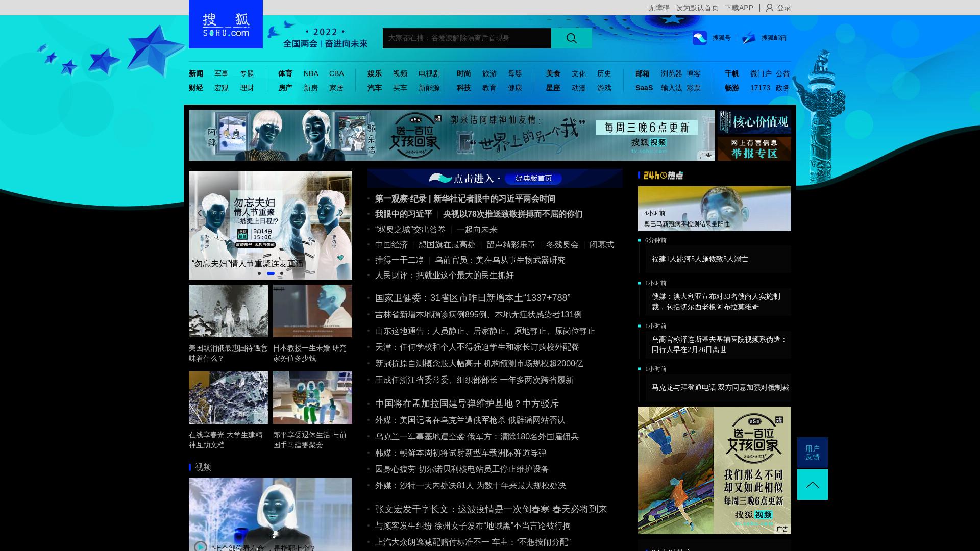Open the 郭采洁阿肆 wide banner ad

coord(452,135)
